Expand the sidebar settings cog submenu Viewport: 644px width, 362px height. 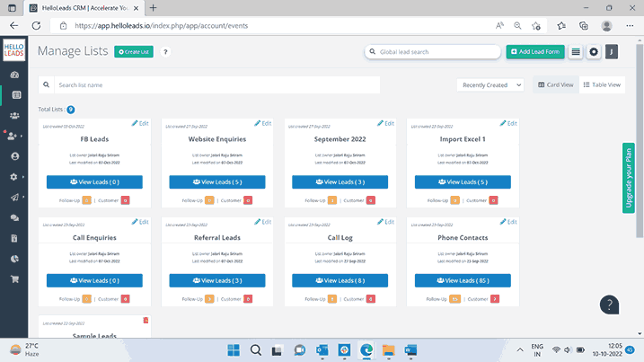15,177
